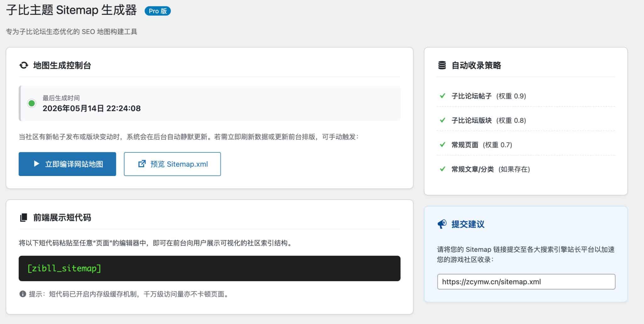This screenshot has width=644, height=324.
Task: Click the 最后生成时间 label
Action: [x=61, y=98]
